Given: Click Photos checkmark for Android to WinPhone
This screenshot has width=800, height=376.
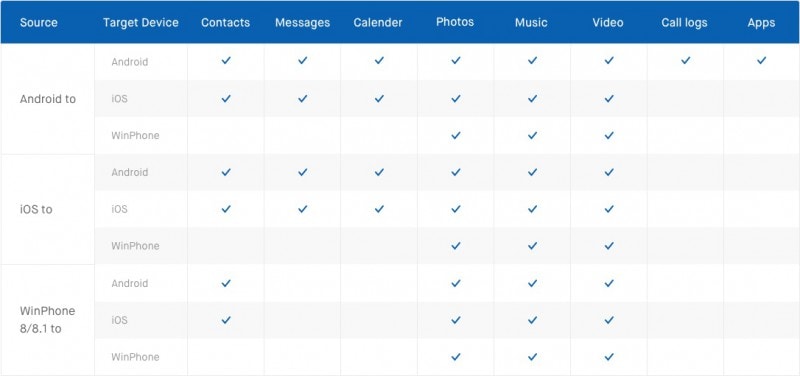Looking at the screenshot, I should pyautogui.click(x=456, y=135).
